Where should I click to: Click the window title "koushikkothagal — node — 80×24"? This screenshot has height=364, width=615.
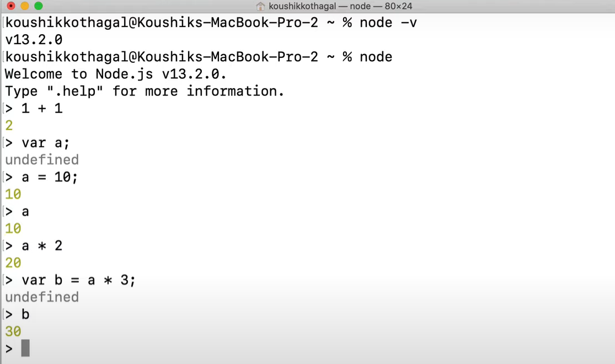340,6
